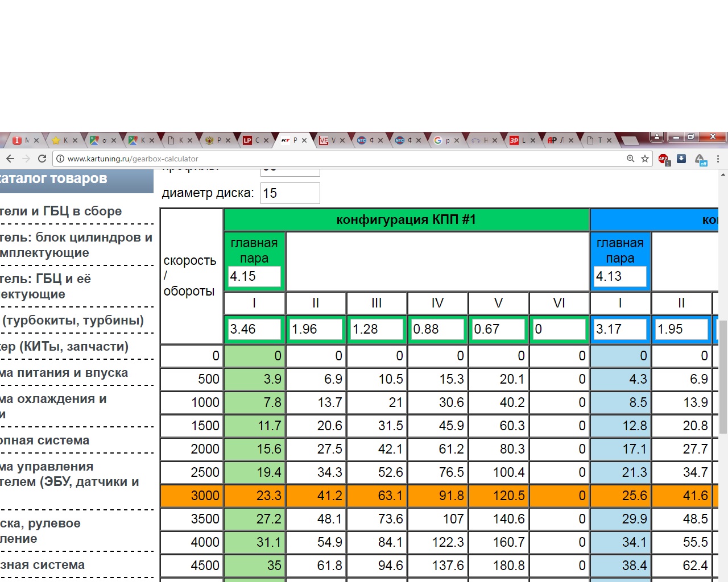Click the 120.5 speed cell
Image resolution: width=728 pixels, height=582 pixels.
[x=498, y=496]
